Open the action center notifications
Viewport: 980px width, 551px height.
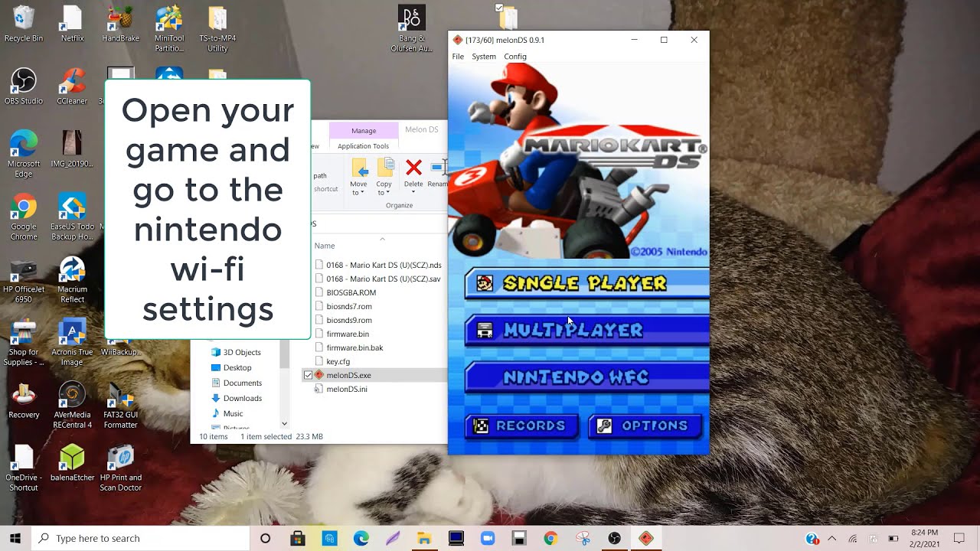click(x=959, y=538)
